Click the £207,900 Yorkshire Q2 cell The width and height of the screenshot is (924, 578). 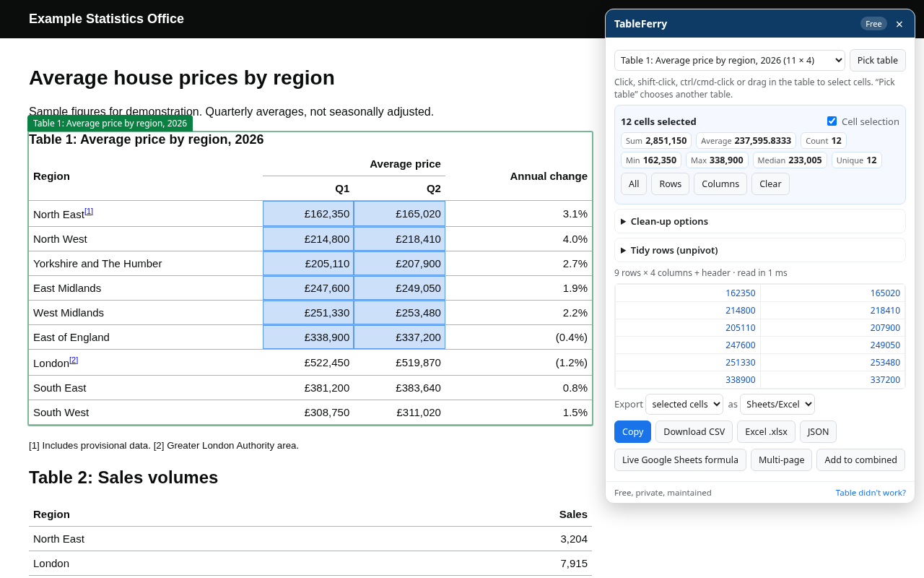coord(399,264)
